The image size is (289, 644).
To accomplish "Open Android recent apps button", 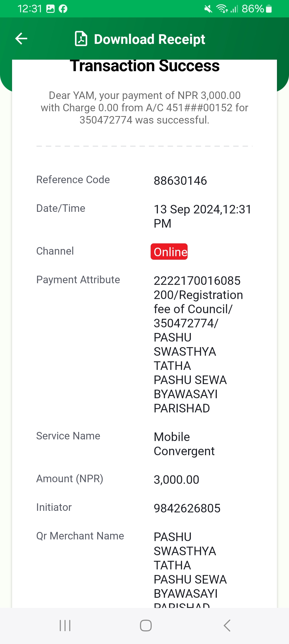I will tap(65, 626).
